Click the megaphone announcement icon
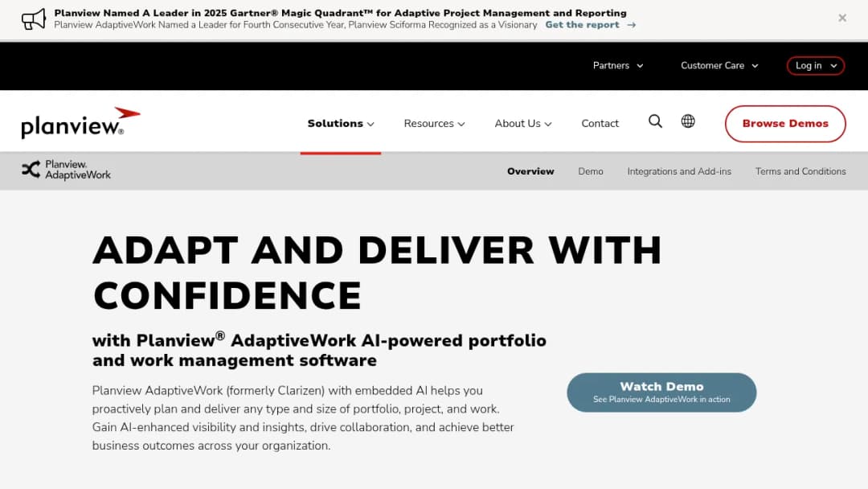Image resolution: width=868 pixels, height=489 pixels. click(33, 18)
